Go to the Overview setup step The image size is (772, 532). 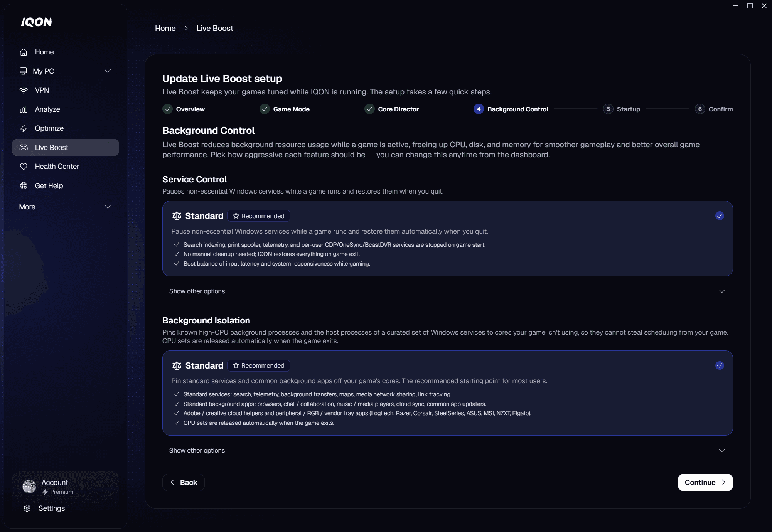[184, 109]
